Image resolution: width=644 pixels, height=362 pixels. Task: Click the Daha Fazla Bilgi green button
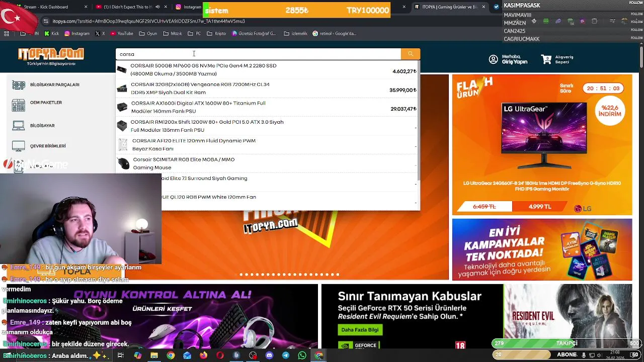(x=360, y=330)
